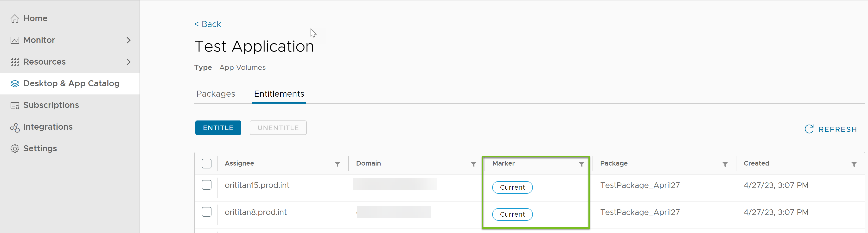Screen dimensions: 868x233
Task: Click the Assignee column header
Action: point(239,163)
